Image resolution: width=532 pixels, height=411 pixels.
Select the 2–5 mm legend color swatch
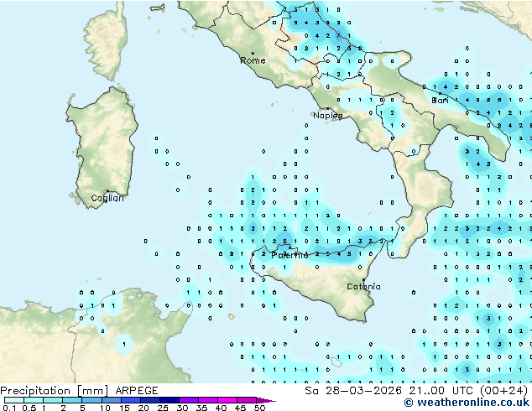[x=72, y=400]
